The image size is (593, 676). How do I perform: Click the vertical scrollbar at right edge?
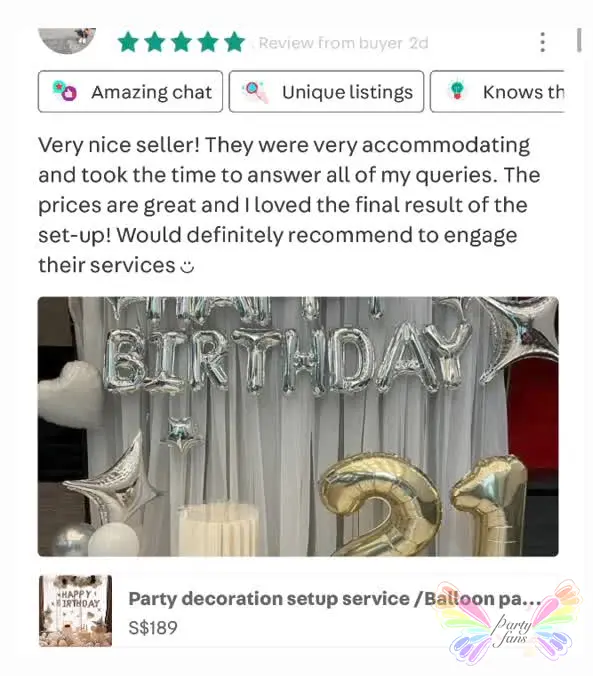[x=579, y=40]
